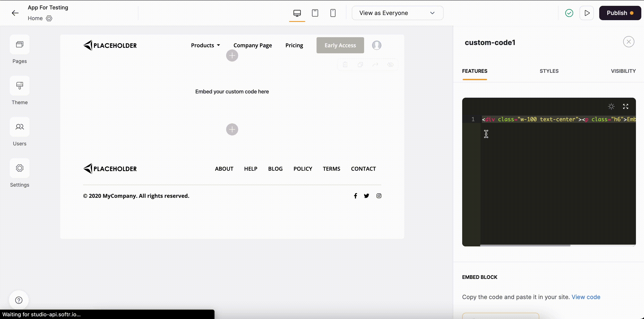Expand the Products menu dropdown
The image size is (644, 319).
[205, 45]
